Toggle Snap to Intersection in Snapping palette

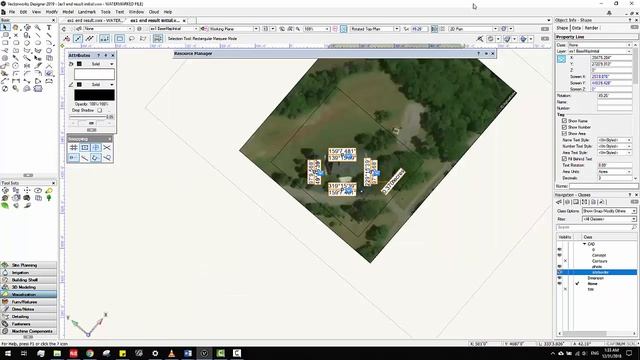click(x=107, y=147)
